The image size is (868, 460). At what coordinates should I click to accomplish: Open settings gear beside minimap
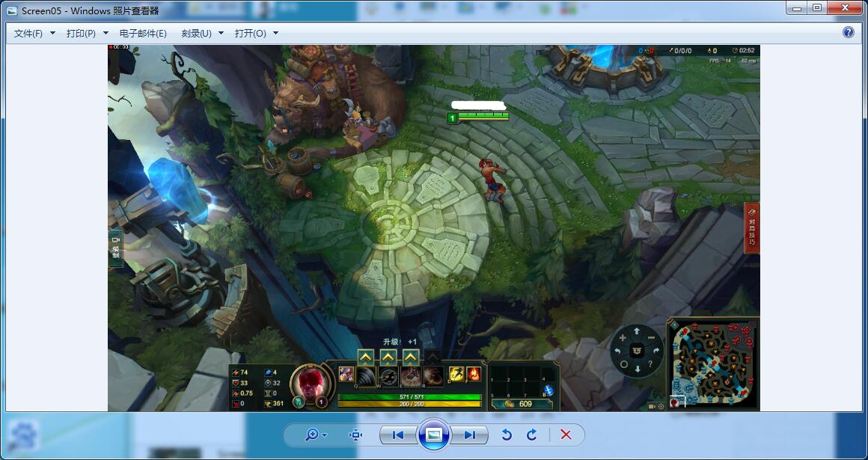pyautogui.click(x=661, y=406)
